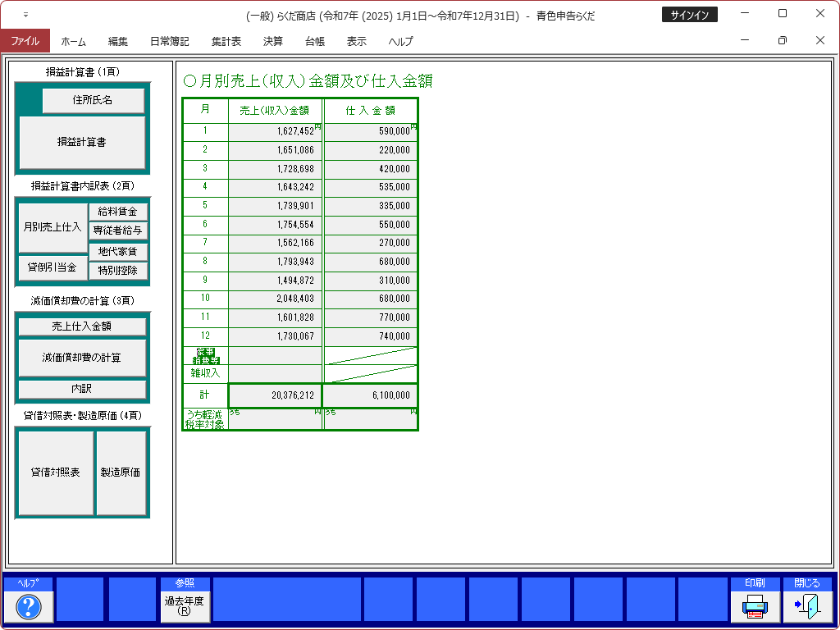
Task: Click the blue question mark Help icon
Action: 29,607
